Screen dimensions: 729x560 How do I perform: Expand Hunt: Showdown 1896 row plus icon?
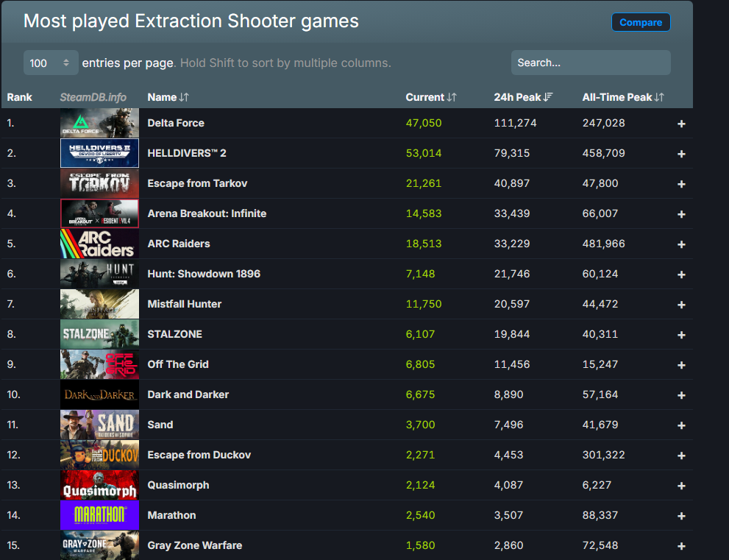pyautogui.click(x=681, y=275)
